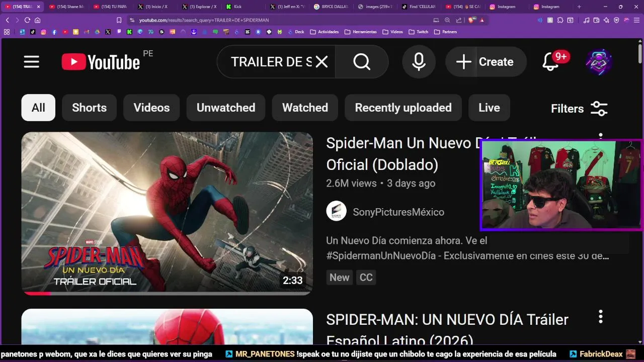Viewport: 644px width, 362px height.
Task: Expand the Videos bookmark folder
Action: click(393, 32)
